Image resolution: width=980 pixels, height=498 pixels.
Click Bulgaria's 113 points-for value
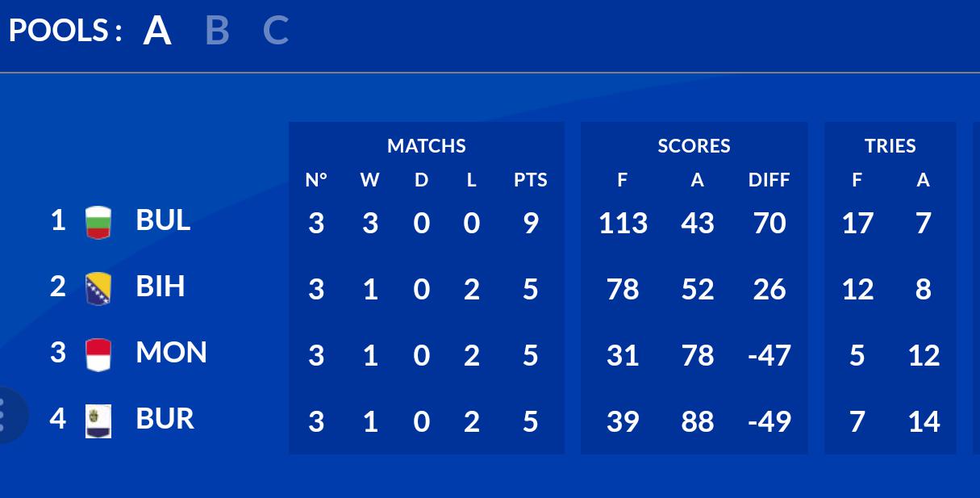click(x=623, y=224)
